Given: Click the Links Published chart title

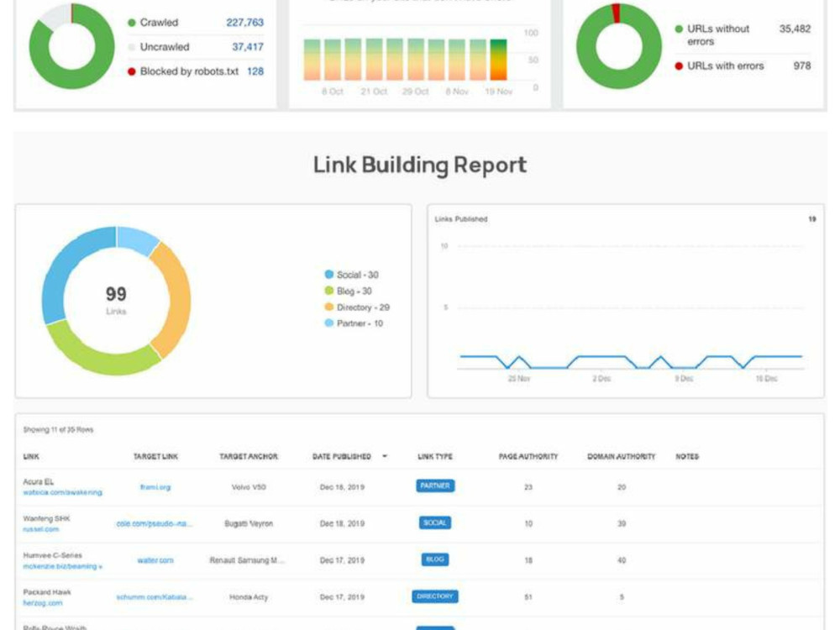Looking at the screenshot, I should [461, 219].
